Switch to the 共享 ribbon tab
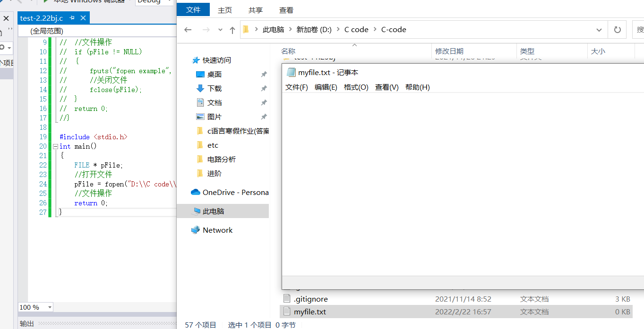 256,10
